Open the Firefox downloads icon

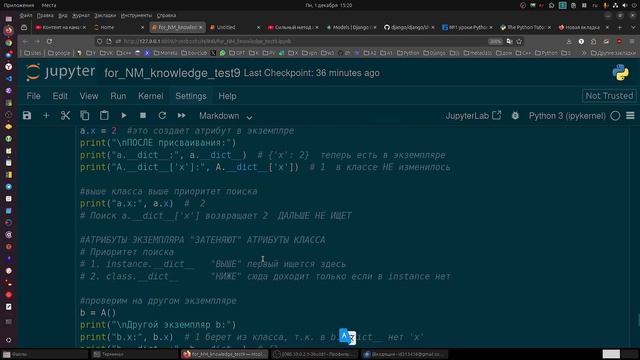[x=569, y=41]
